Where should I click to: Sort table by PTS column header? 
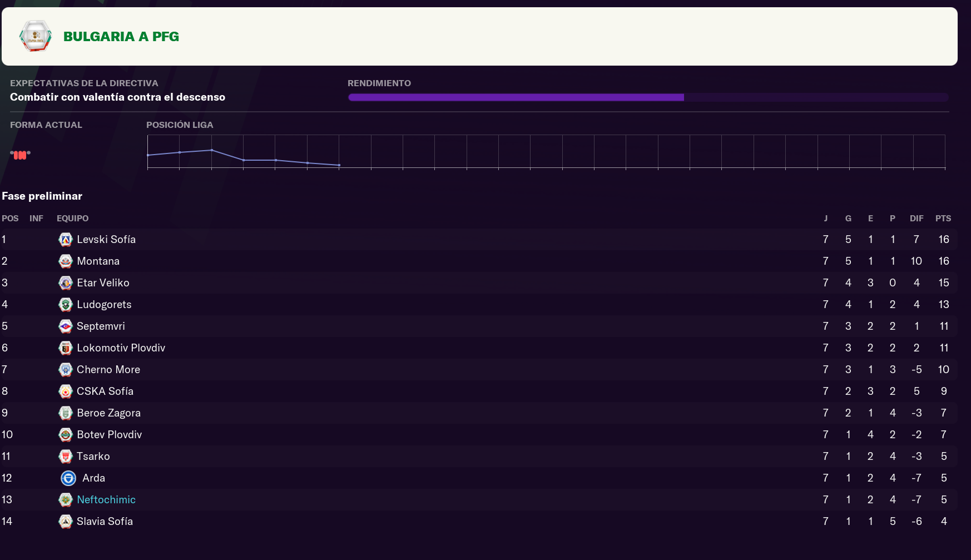[x=943, y=219]
